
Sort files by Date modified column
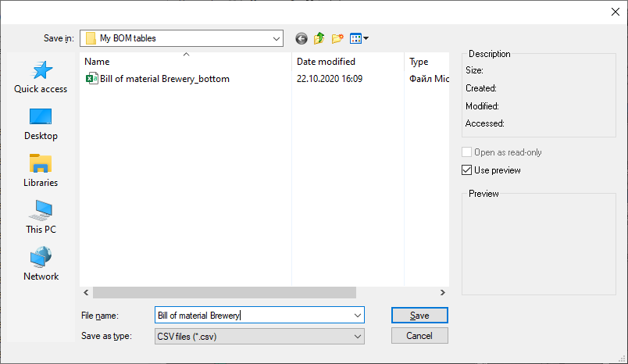pyautogui.click(x=348, y=61)
